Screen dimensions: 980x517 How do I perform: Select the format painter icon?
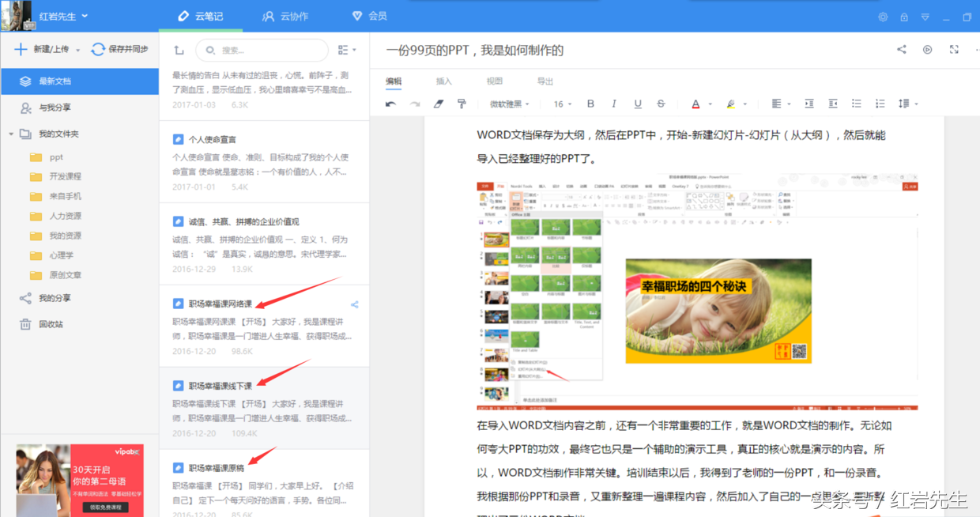[x=462, y=104]
